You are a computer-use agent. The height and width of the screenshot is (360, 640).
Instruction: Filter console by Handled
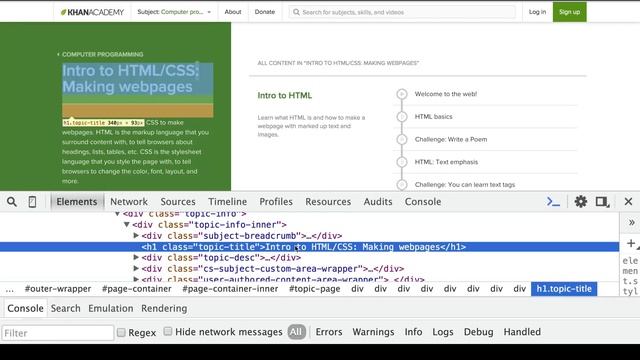pyautogui.click(x=522, y=332)
